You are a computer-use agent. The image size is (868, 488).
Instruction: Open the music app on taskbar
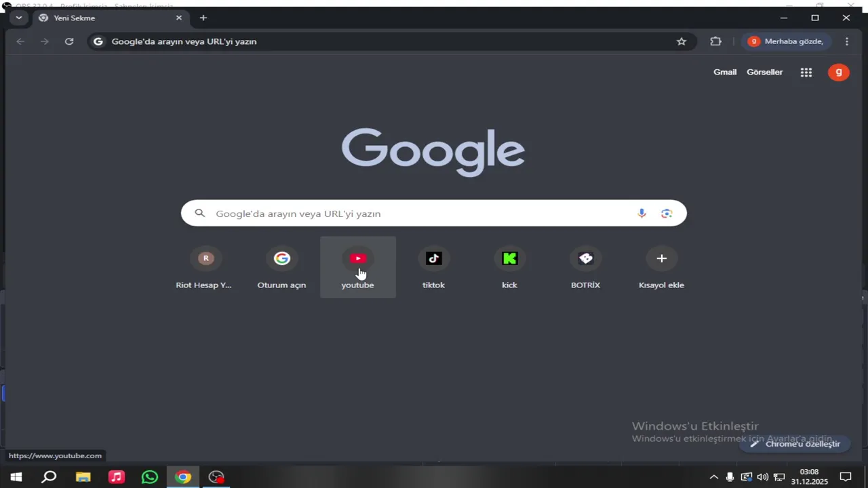[x=117, y=477]
